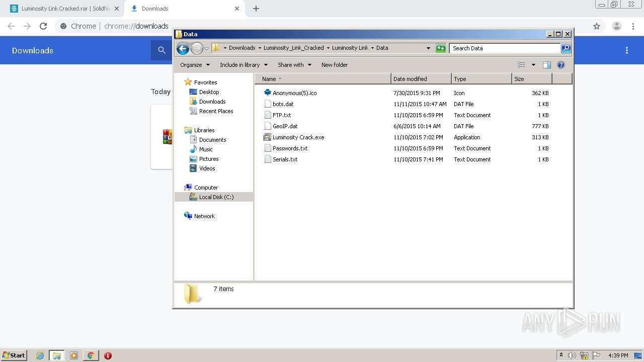Click the Chrome address bar

[322, 26]
